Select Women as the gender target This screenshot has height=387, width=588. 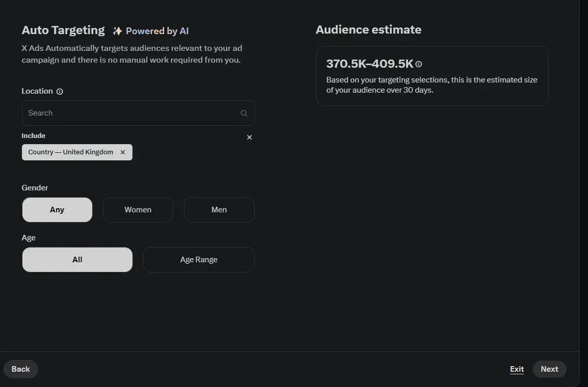point(138,210)
